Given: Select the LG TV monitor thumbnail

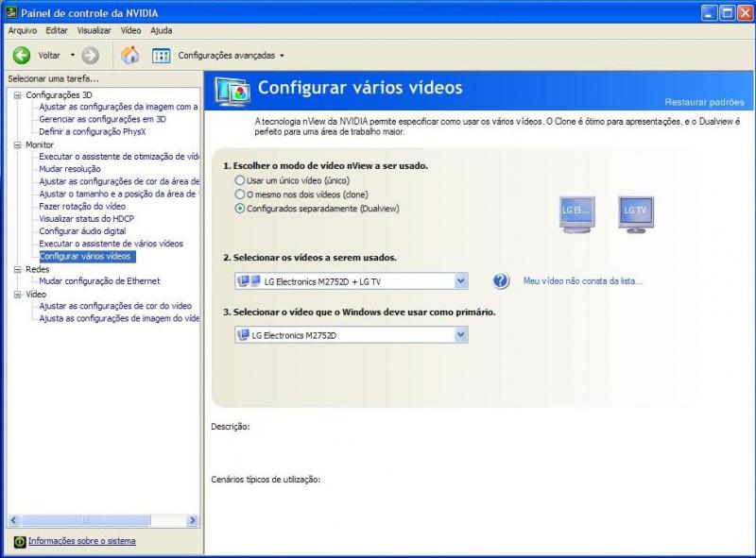Looking at the screenshot, I should [x=636, y=214].
